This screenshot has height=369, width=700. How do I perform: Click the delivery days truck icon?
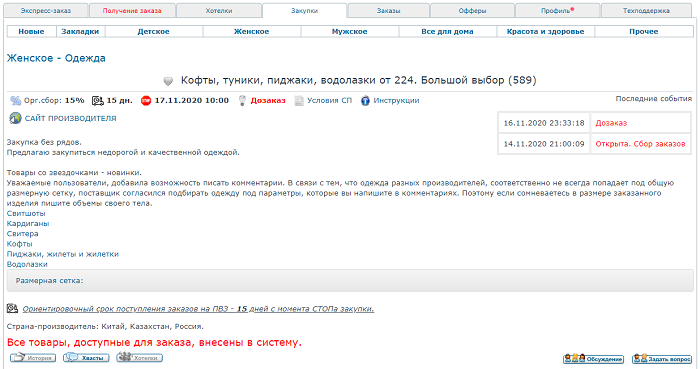97,100
